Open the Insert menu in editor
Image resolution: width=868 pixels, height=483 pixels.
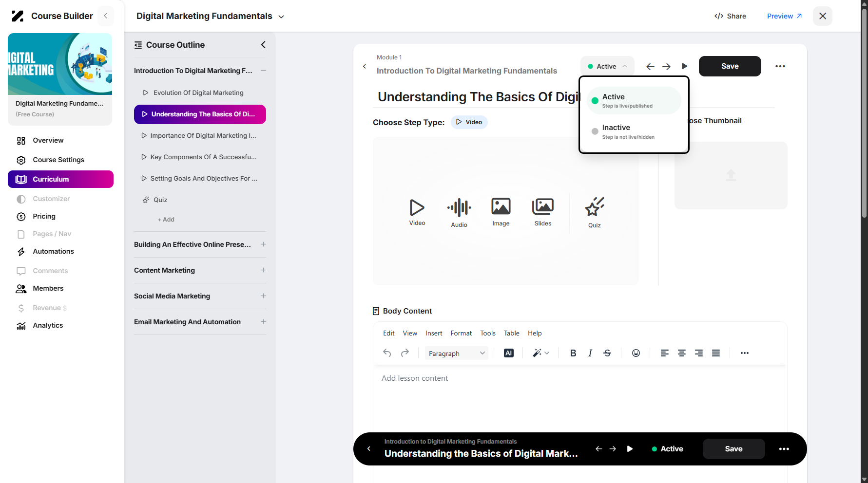[x=434, y=334]
